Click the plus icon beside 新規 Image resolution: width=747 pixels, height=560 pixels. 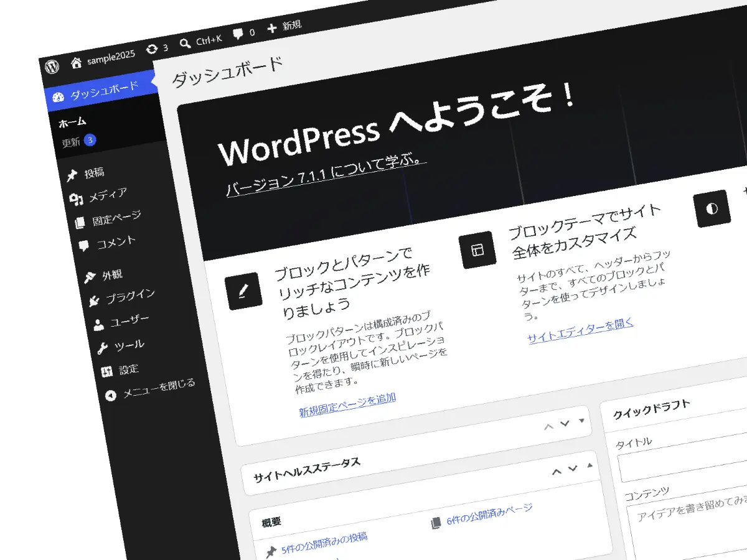click(272, 29)
